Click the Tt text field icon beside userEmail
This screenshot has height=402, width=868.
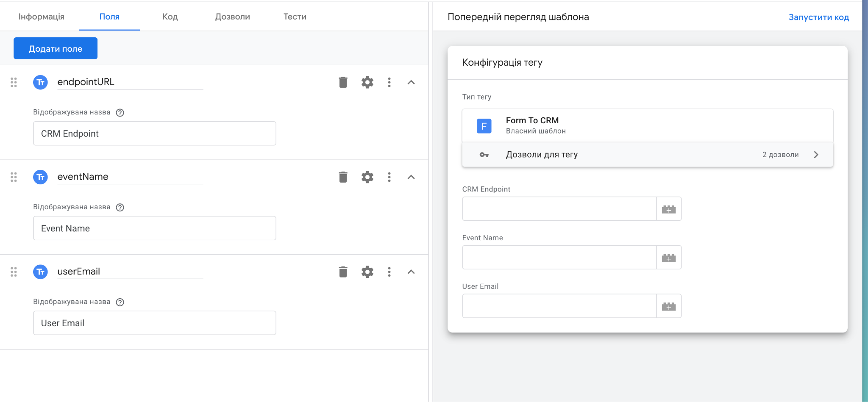tap(40, 272)
